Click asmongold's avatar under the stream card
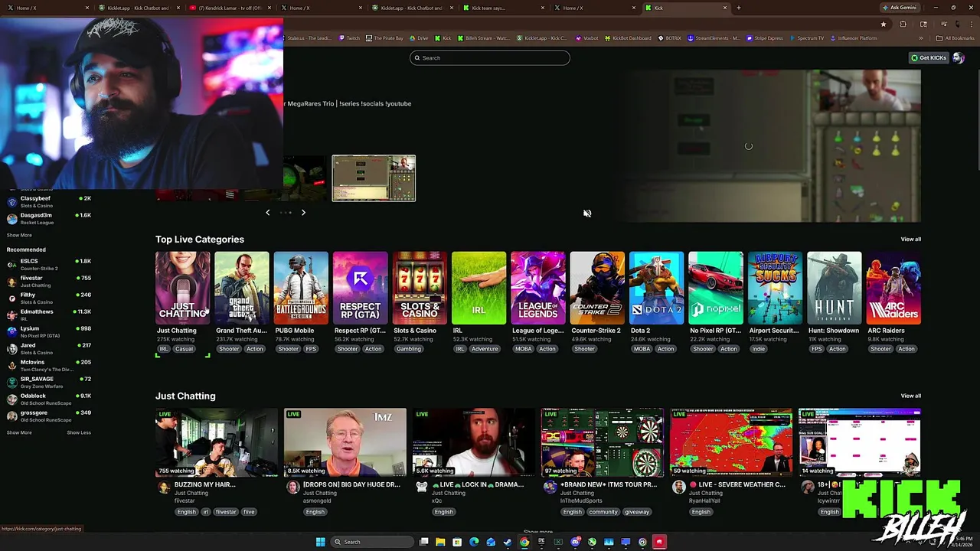Image resolution: width=980 pixels, height=551 pixels. (x=293, y=487)
